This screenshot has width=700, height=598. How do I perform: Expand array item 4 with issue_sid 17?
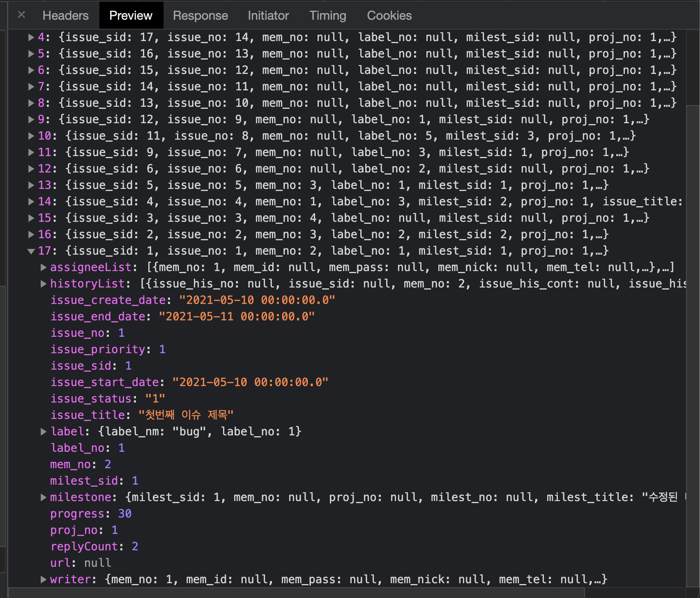click(x=31, y=37)
